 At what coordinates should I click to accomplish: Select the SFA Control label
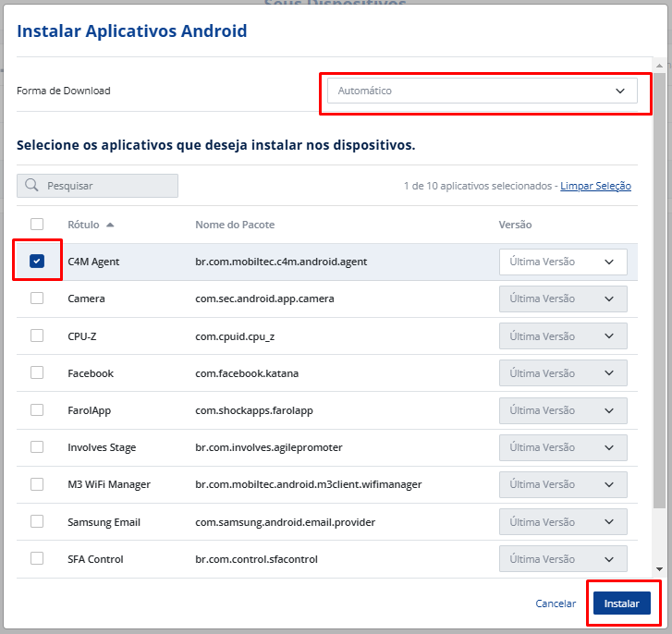[95, 559]
